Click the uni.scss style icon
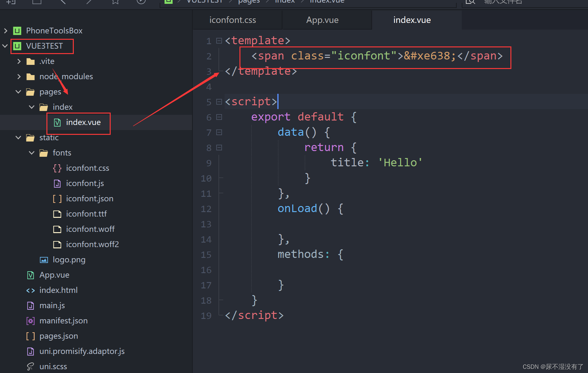The image size is (588, 373). tap(31, 367)
